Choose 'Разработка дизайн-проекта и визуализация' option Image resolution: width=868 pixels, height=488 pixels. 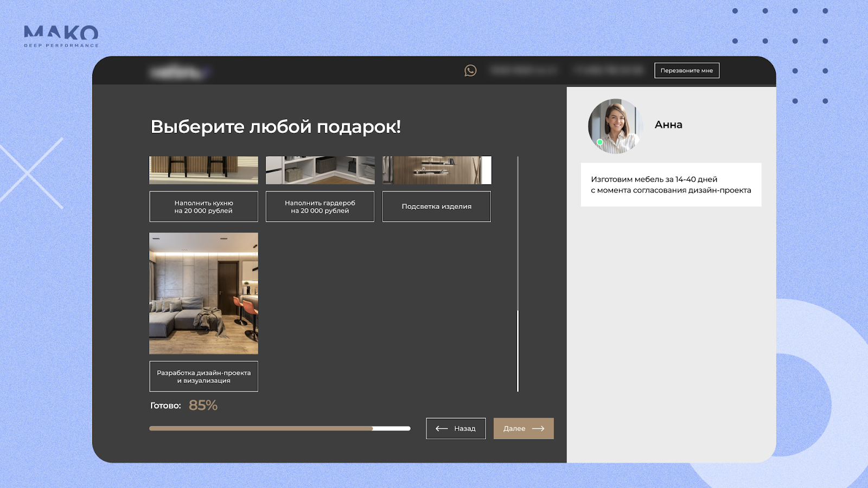pyautogui.click(x=203, y=376)
